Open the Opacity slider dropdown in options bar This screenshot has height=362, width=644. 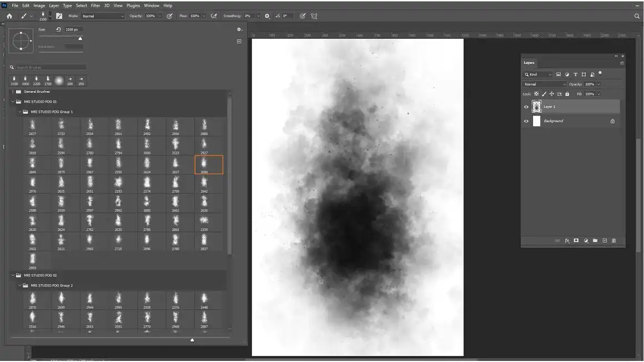160,16
